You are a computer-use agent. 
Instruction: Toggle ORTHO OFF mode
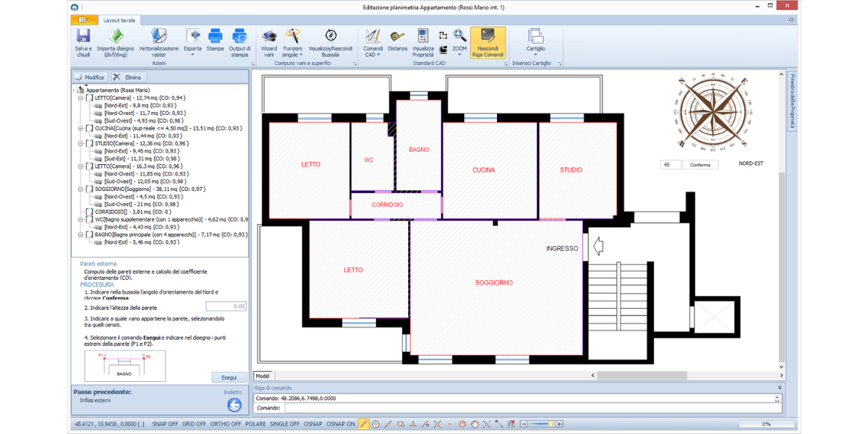pos(226,424)
